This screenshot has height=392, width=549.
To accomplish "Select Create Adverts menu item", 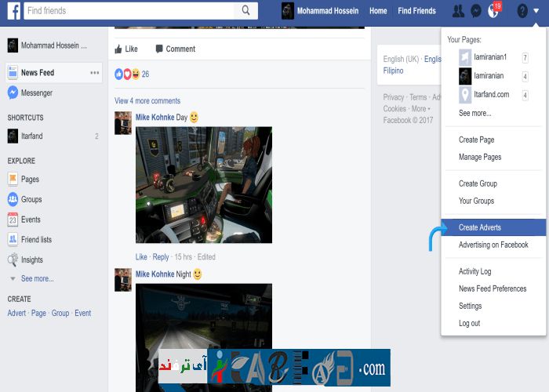I will [480, 227].
